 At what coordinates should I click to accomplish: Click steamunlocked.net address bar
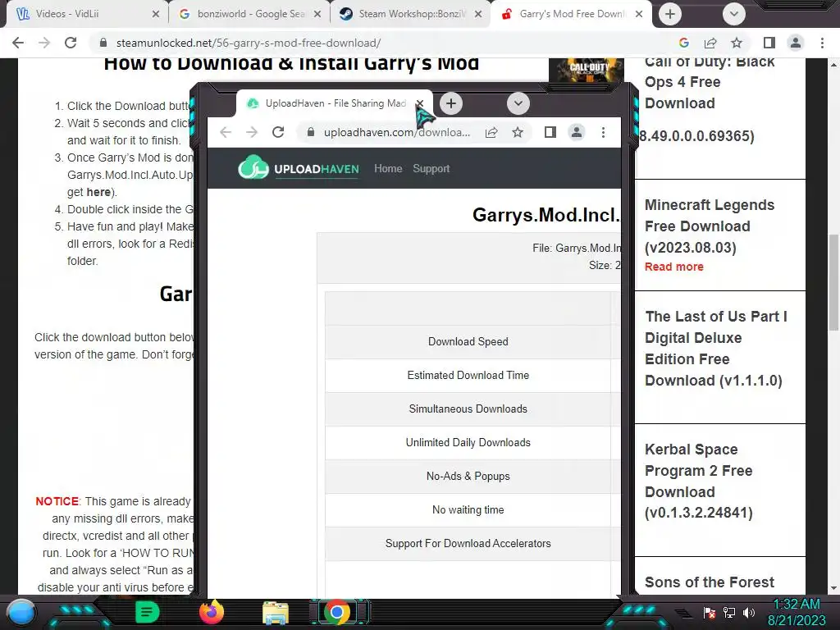(x=386, y=43)
